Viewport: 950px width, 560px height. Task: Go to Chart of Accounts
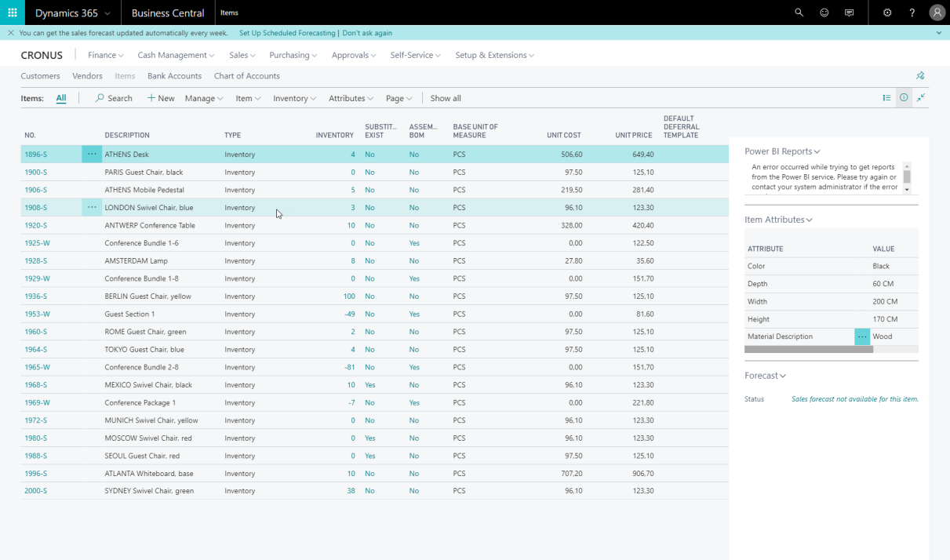pyautogui.click(x=246, y=76)
